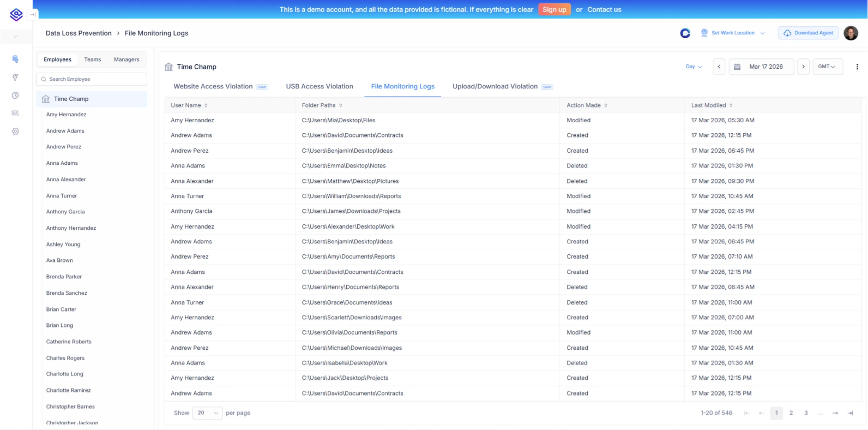Click the pie chart reports sidebar icon
868x430 pixels.
(x=15, y=95)
